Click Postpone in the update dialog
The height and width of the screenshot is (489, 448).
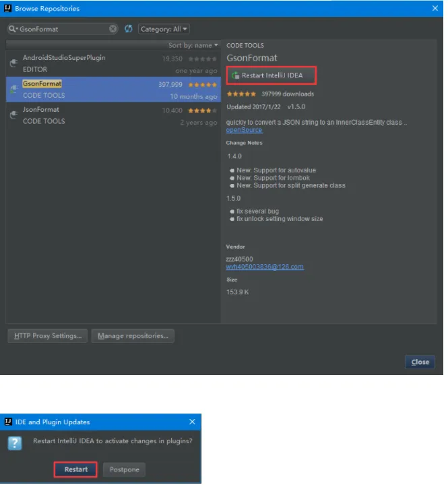124,469
